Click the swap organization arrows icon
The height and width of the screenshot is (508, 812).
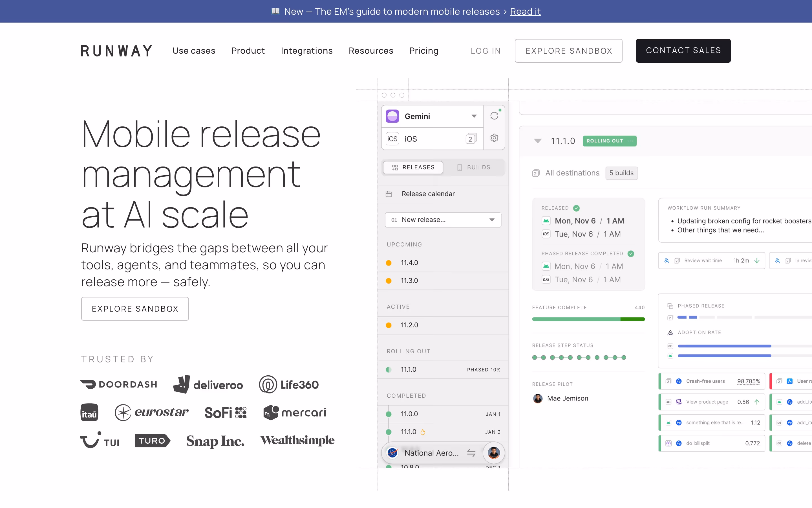pos(471,453)
